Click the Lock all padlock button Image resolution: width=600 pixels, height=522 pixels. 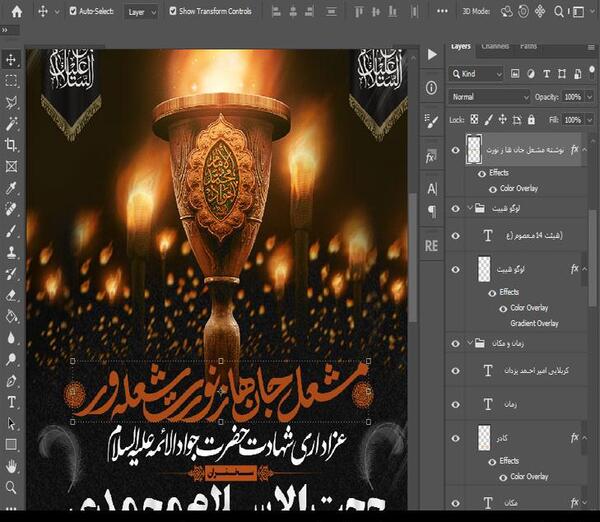(x=531, y=120)
